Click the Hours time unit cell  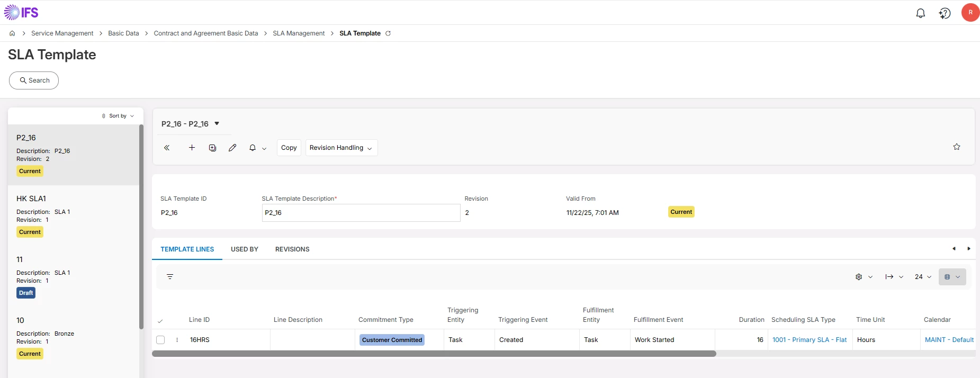tap(886, 340)
